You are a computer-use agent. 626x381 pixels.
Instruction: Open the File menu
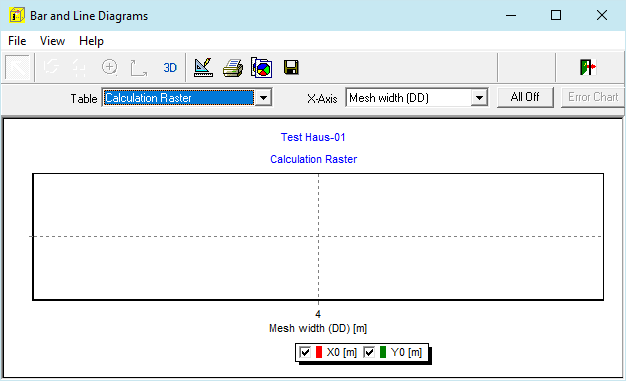17,41
